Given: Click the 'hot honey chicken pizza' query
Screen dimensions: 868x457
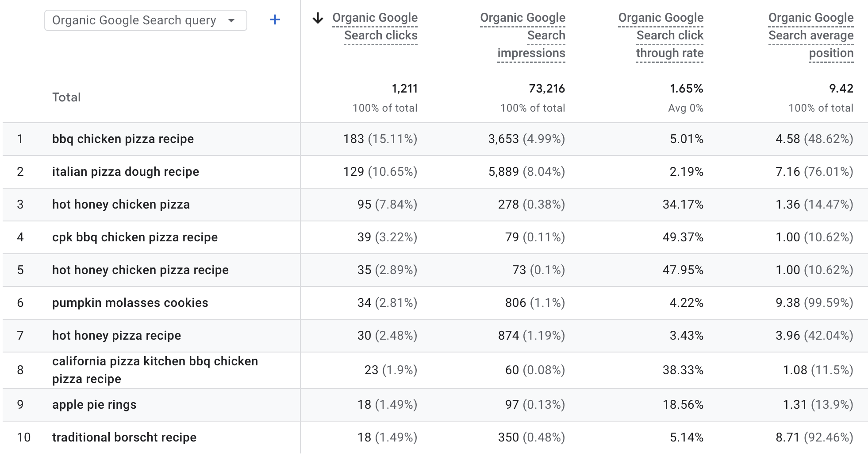Looking at the screenshot, I should pyautogui.click(x=121, y=205).
